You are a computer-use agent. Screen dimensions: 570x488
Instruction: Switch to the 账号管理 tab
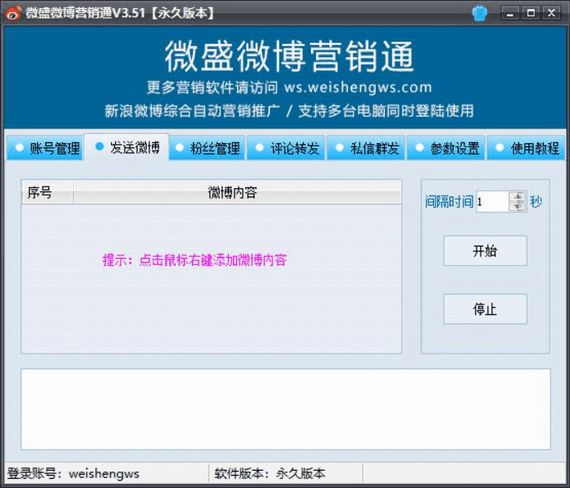coord(45,148)
